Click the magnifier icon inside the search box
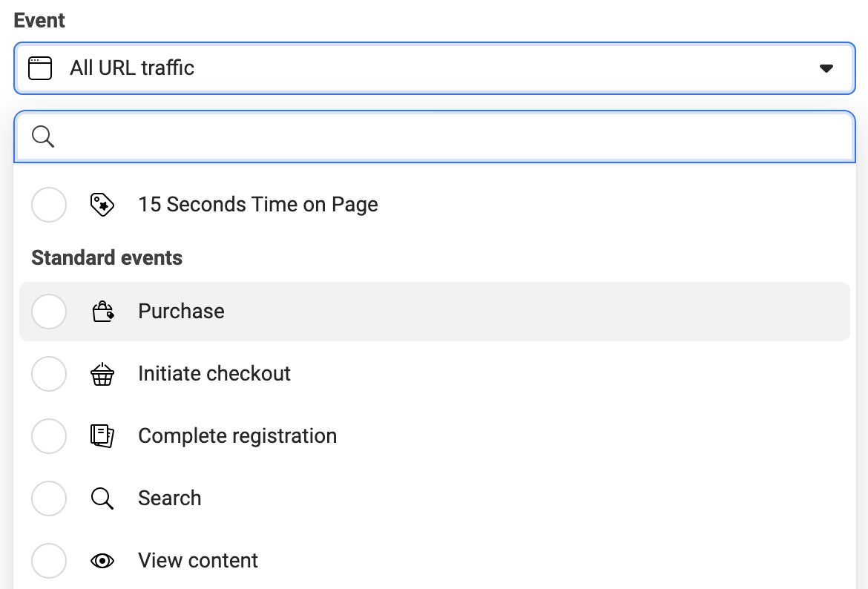 coord(42,136)
